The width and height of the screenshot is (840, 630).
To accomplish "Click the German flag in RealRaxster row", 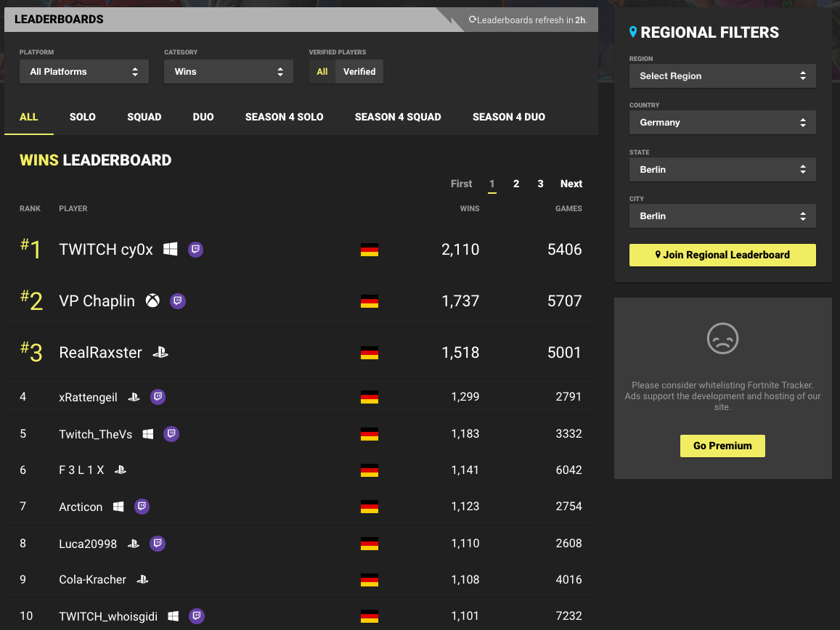I will [370, 353].
